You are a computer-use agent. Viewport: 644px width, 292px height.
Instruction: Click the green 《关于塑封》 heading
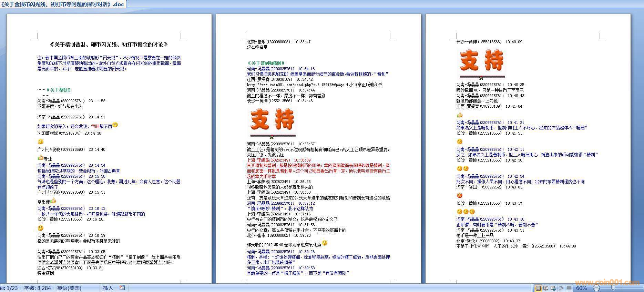(59, 90)
